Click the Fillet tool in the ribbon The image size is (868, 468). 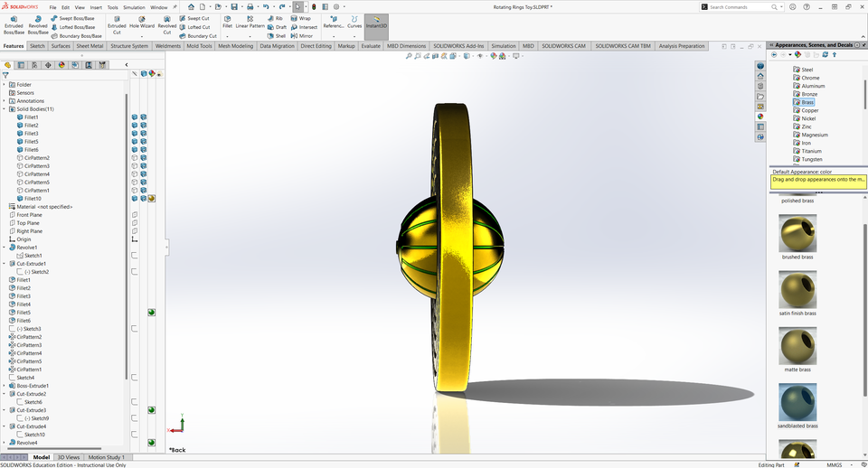[228, 22]
